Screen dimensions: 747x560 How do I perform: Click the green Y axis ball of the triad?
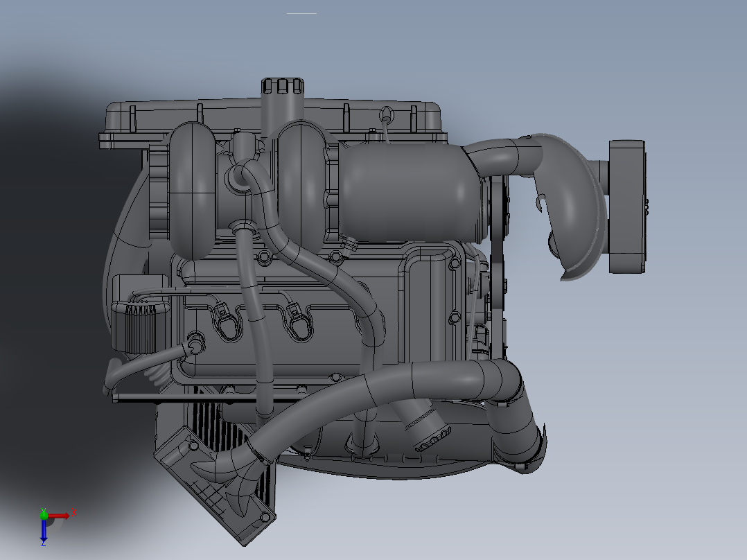[x=44, y=515]
